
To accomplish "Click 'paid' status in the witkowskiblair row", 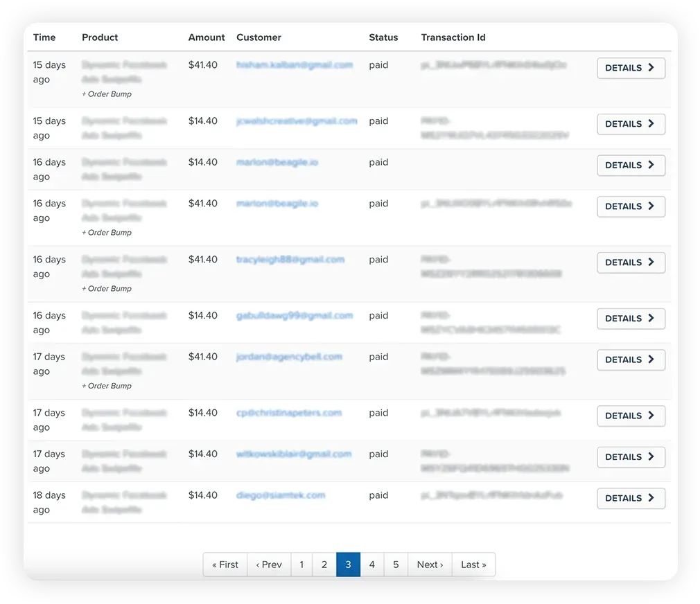I will (x=378, y=454).
